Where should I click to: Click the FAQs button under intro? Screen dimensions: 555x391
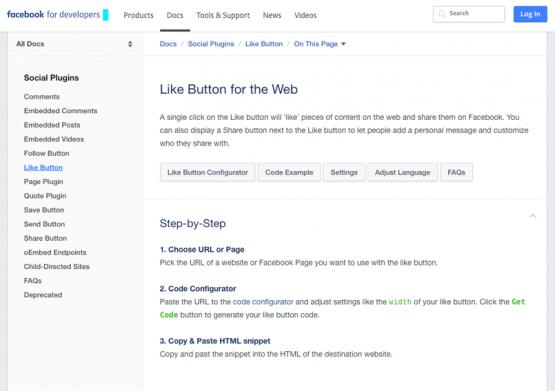click(x=456, y=172)
